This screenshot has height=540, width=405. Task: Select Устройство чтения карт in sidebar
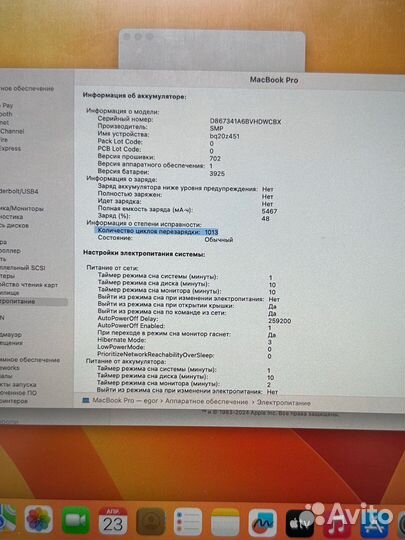coord(29,285)
